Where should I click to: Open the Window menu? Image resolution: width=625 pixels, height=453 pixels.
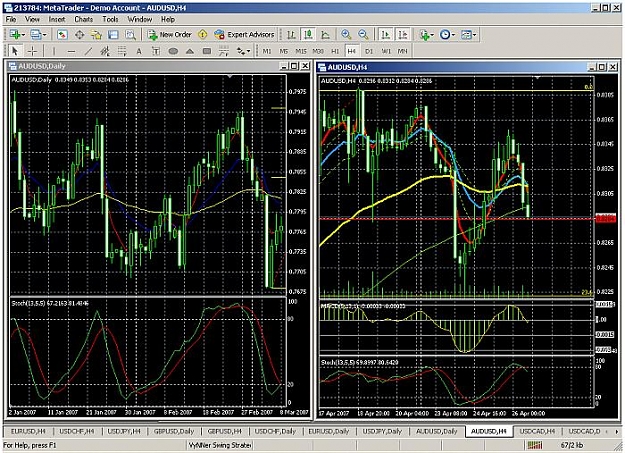point(140,19)
